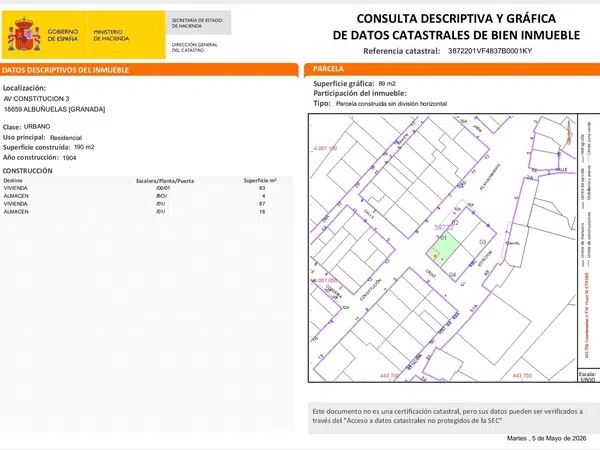The image size is (600, 450).
Task: Click the "Año construcción:" label
Action: tap(31, 158)
